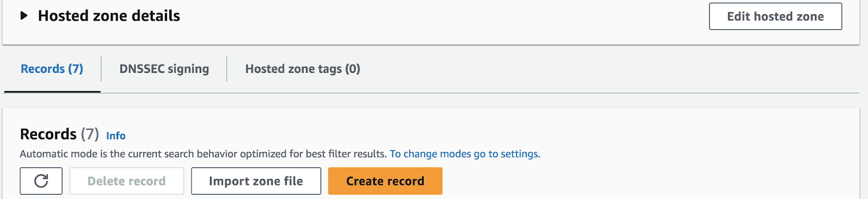Screen dimensions: 868x199
Task: Open the Edit hosted zone button
Action: click(775, 16)
